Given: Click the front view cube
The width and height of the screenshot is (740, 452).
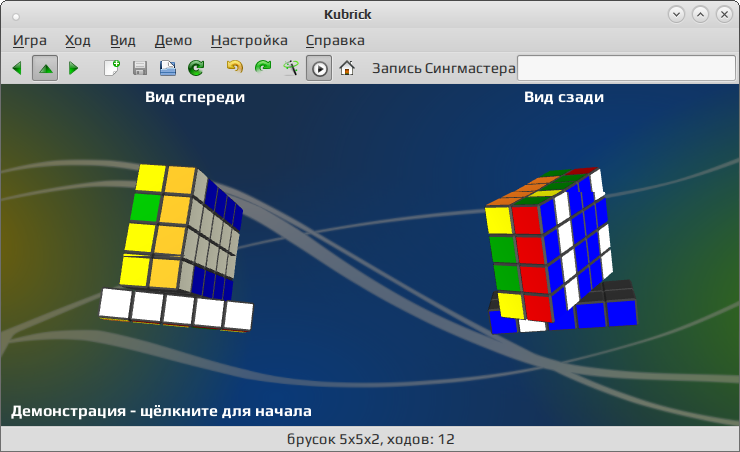Looking at the screenshot, I should (177, 248).
